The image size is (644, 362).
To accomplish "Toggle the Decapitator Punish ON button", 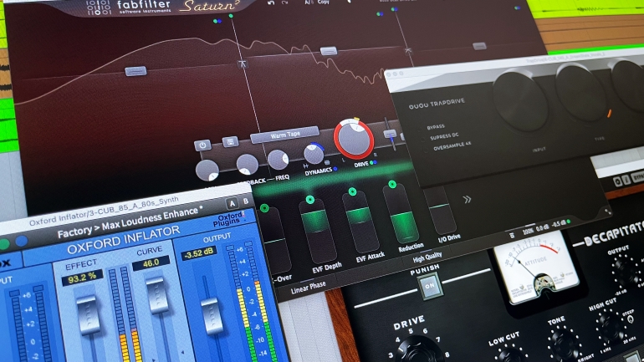I will point(430,287).
